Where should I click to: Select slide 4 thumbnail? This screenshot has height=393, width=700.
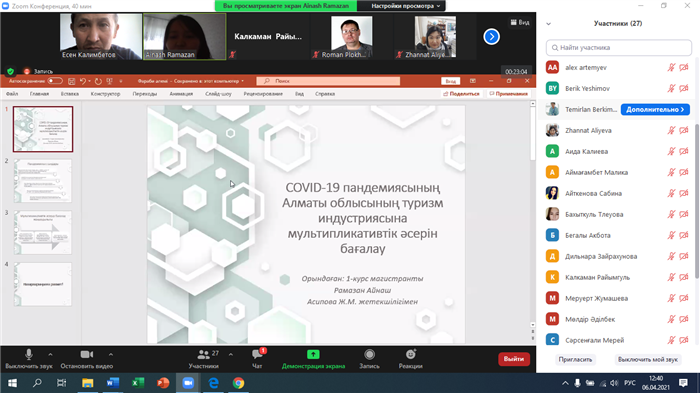click(x=43, y=284)
